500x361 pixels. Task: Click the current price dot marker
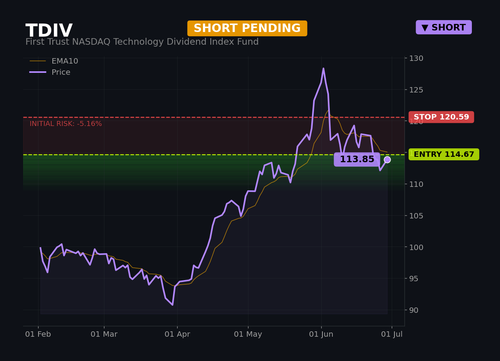[387, 160]
